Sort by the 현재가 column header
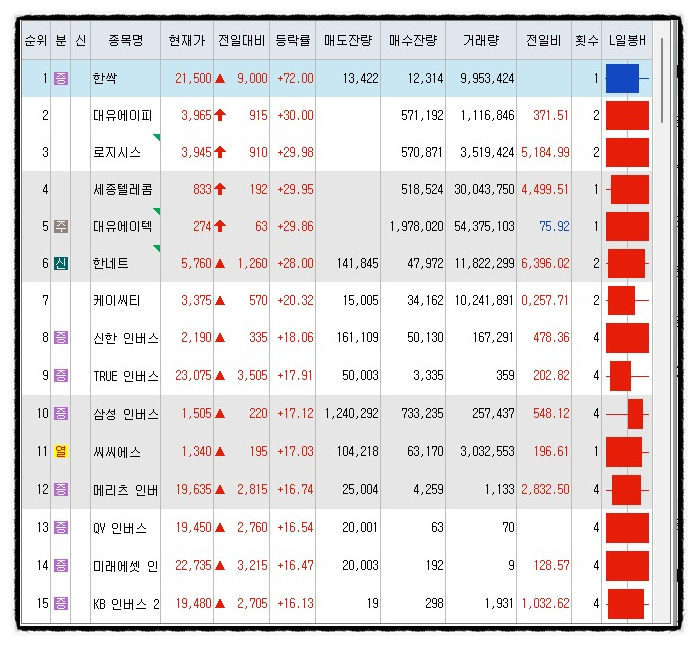Viewport: 698px width, 646px height. [x=187, y=41]
